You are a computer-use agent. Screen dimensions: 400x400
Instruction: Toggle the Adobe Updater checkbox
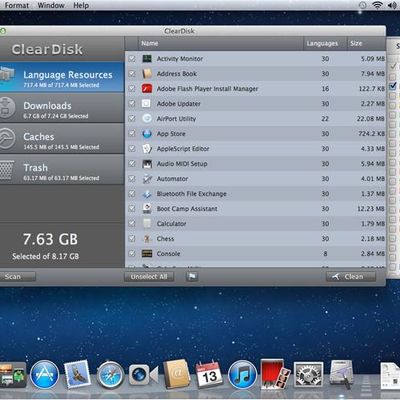(132, 104)
